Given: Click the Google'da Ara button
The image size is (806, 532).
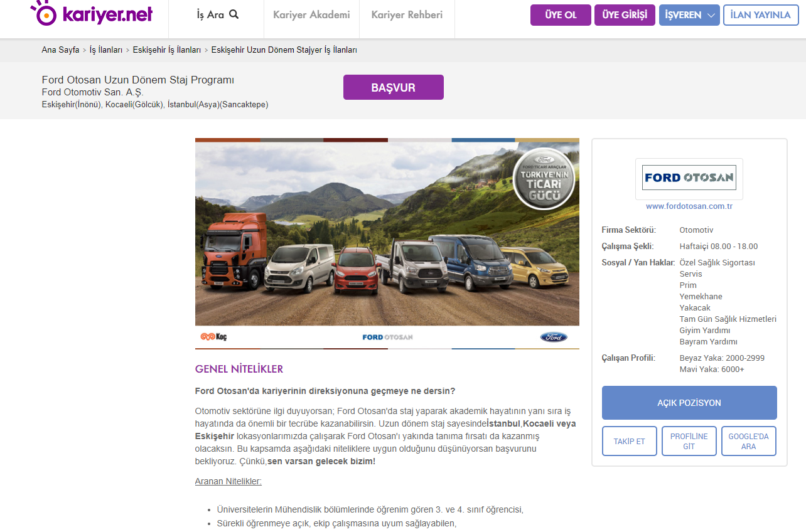Looking at the screenshot, I should (749, 441).
